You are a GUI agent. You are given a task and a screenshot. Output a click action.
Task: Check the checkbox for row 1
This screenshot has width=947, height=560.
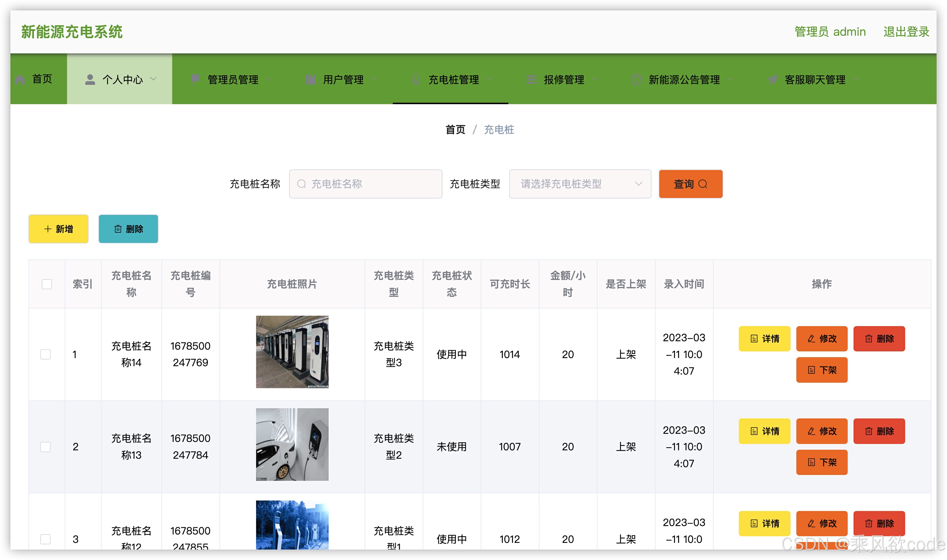45,354
